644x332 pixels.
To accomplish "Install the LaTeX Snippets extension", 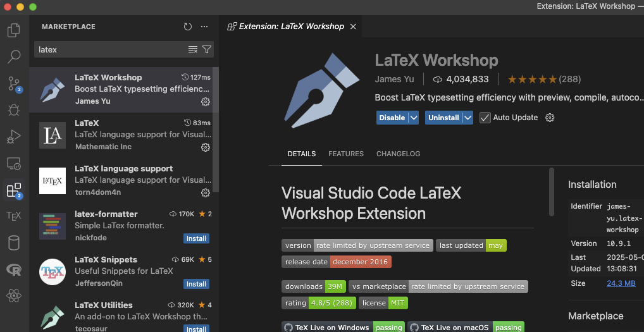I will pos(196,284).
